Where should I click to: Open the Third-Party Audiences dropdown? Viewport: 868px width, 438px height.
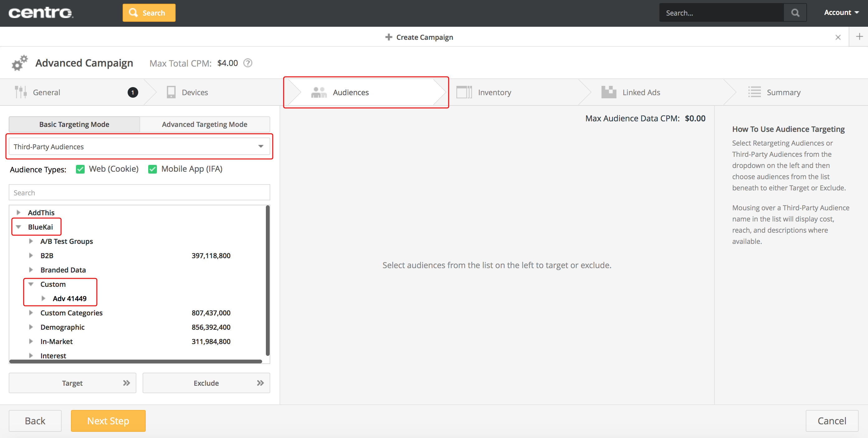tap(139, 147)
